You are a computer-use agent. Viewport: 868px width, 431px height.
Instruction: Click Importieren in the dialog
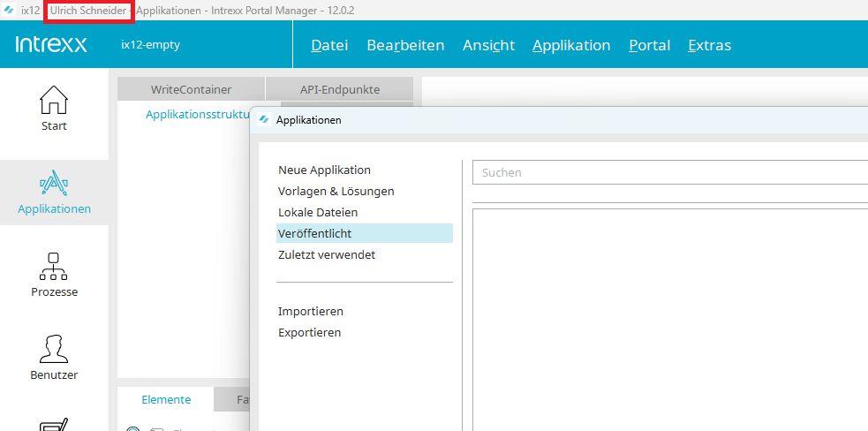(x=310, y=311)
